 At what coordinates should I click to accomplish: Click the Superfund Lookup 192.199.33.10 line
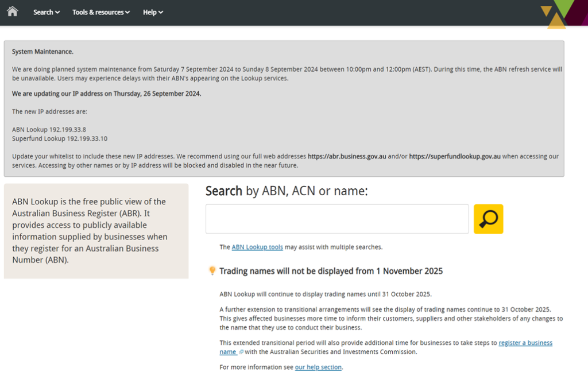(60, 138)
